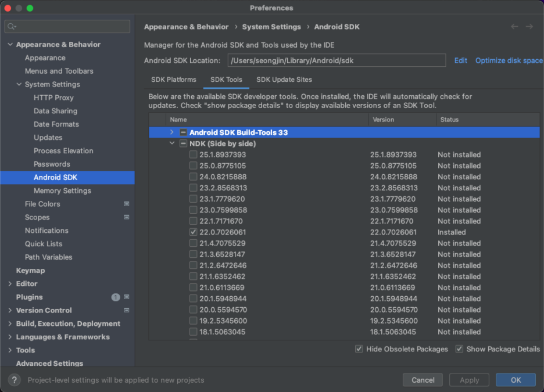Open Menus and Toolbars page
The image size is (544, 392).
[x=59, y=71]
